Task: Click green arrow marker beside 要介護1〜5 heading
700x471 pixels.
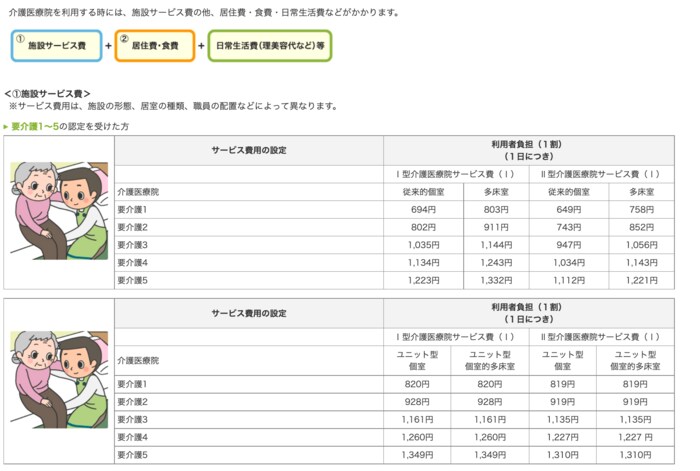Action: (x=6, y=127)
